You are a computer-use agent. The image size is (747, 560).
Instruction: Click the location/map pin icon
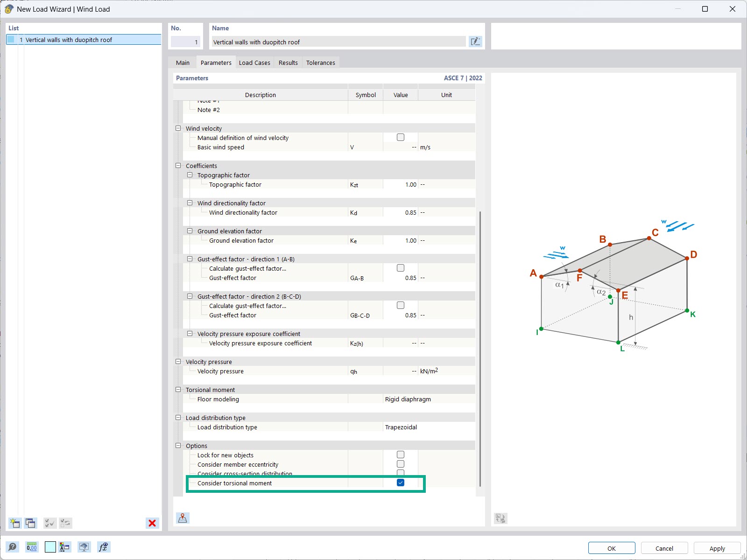coord(183,518)
